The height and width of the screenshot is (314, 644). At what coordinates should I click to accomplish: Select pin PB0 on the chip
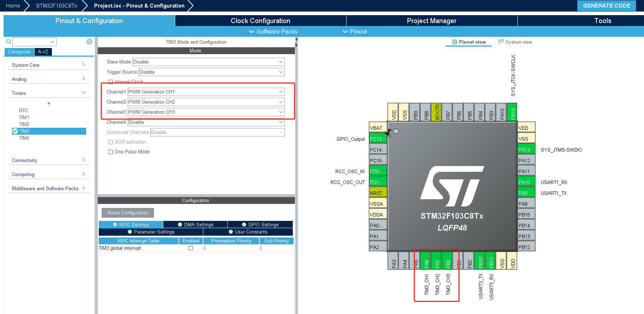(x=447, y=261)
